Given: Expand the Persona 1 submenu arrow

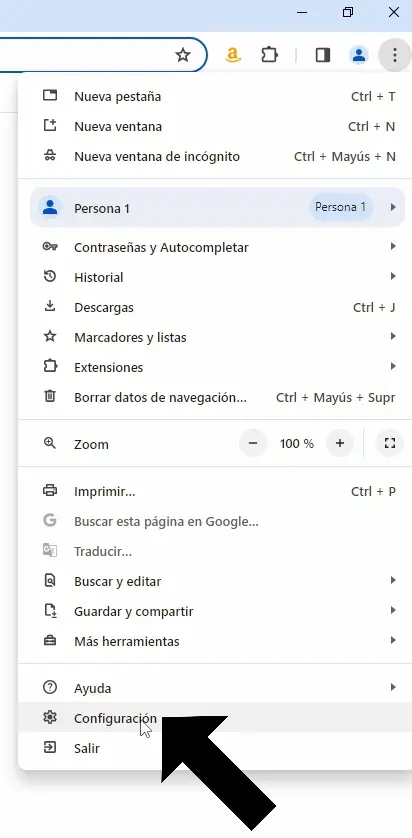Looking at the screenshot, I should pos(393,207).
